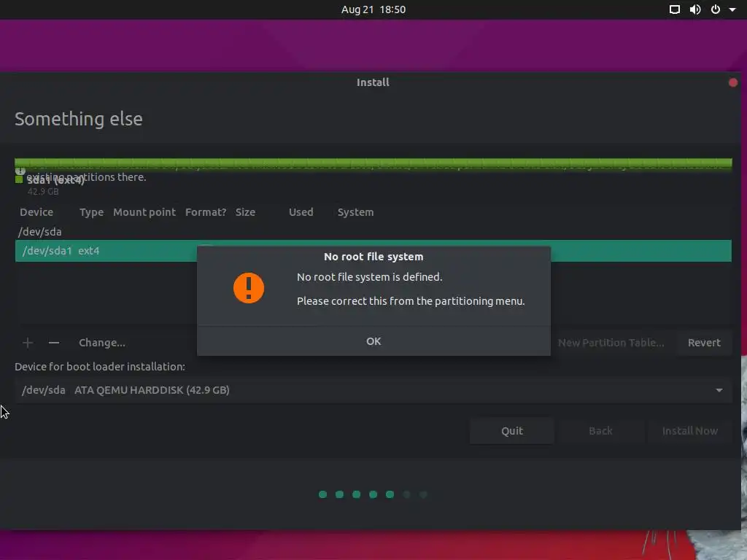Image resolution: width=747 pixels, height=560 pixels.
Task: Click 'Please correct this from the partitioning menu.' text
Action: pyautogui.click(x=411, y=301)
